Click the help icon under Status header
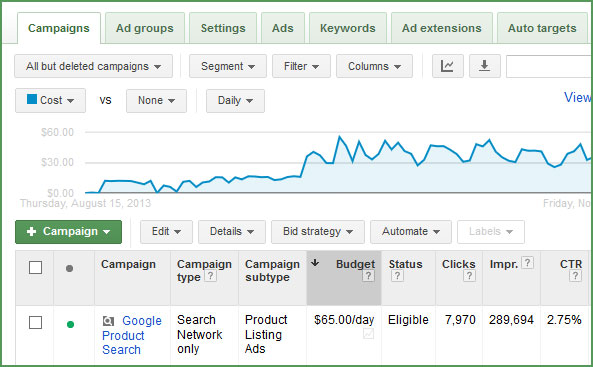This screenshot has width=593, height=367. point(397,276)
